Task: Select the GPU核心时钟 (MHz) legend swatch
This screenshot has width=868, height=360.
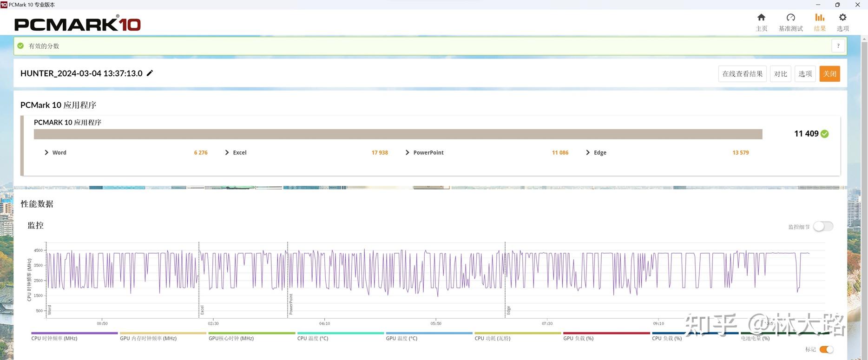Action: (252, 333)
